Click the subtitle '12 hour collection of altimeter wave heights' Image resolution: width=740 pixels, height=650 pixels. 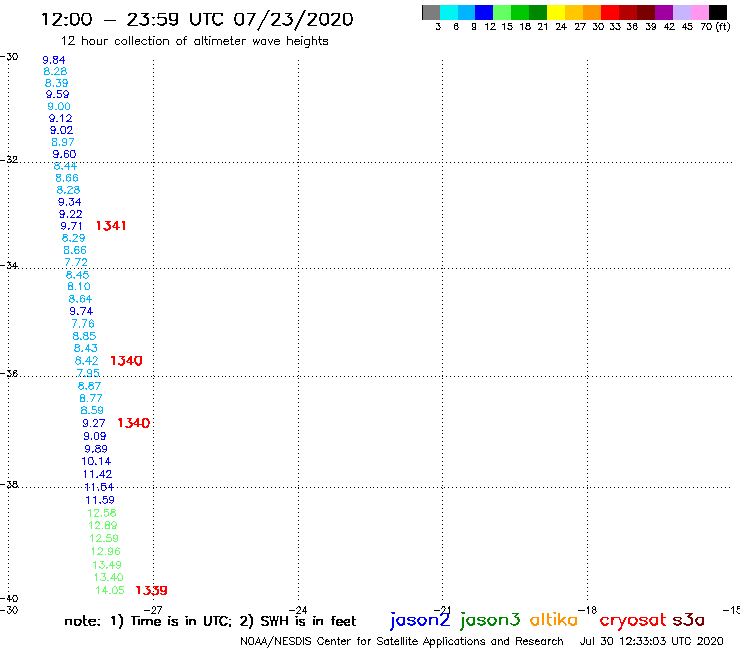194,41
